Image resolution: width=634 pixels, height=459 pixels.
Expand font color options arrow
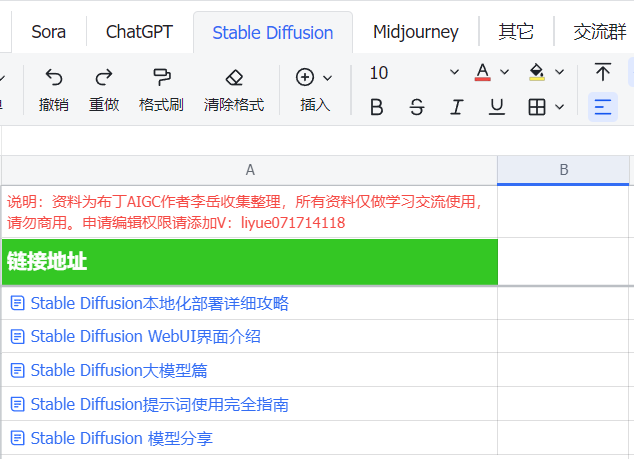point(504,72)
